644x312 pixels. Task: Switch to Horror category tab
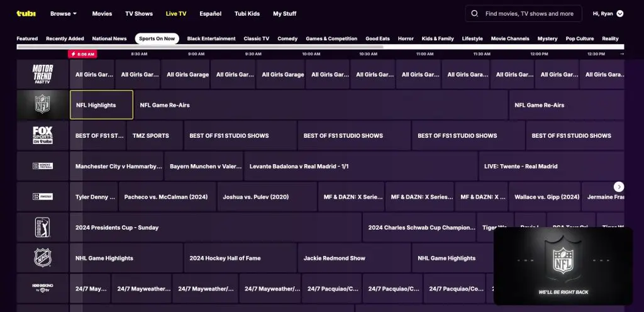tap(406, 38)
